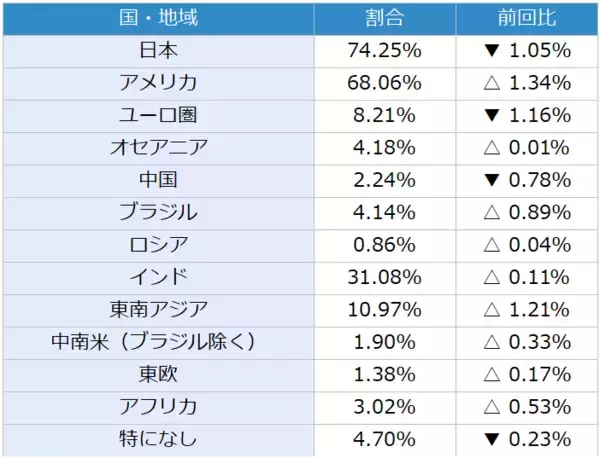Select the 東南アジア row label
The image size is (600, 458).
pyautogui.click(x=159, y=309)
